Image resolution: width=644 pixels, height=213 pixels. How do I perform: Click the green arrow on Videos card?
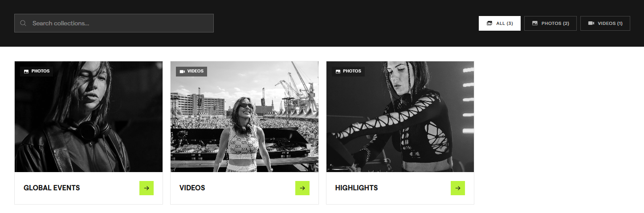pos(302,188)
